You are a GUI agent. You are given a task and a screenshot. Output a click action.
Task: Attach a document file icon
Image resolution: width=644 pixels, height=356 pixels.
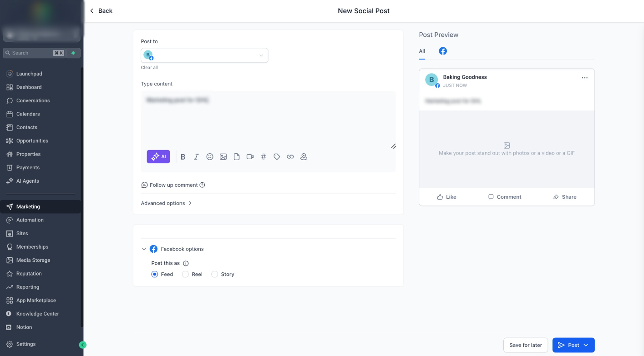click(237, 156)
